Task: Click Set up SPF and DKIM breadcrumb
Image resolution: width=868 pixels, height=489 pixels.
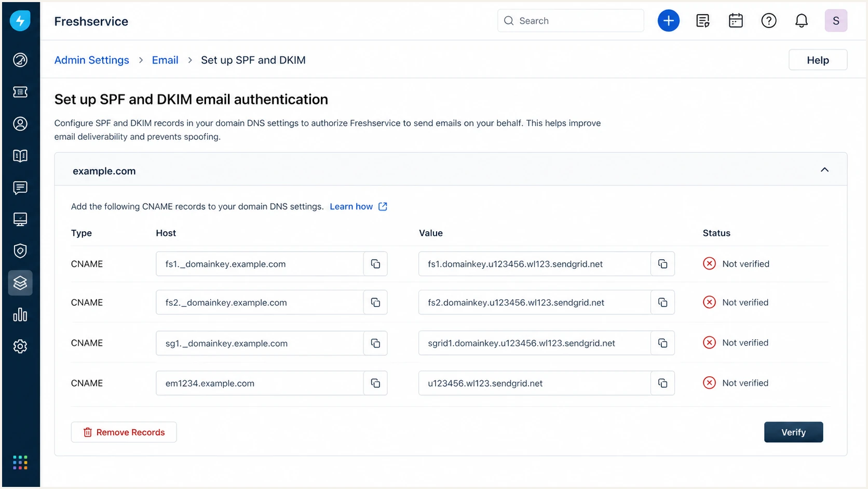Action: coord(253,60)
